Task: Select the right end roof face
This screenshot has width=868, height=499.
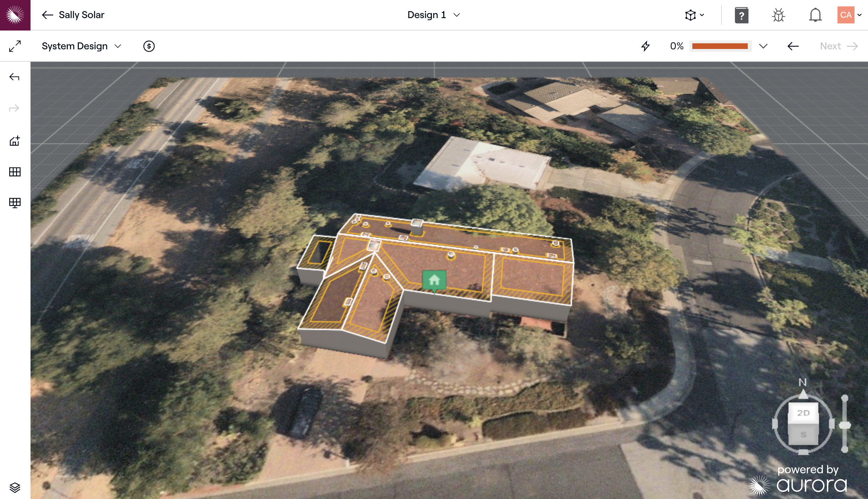Action: pyautogui.click(x=532, y=279)
